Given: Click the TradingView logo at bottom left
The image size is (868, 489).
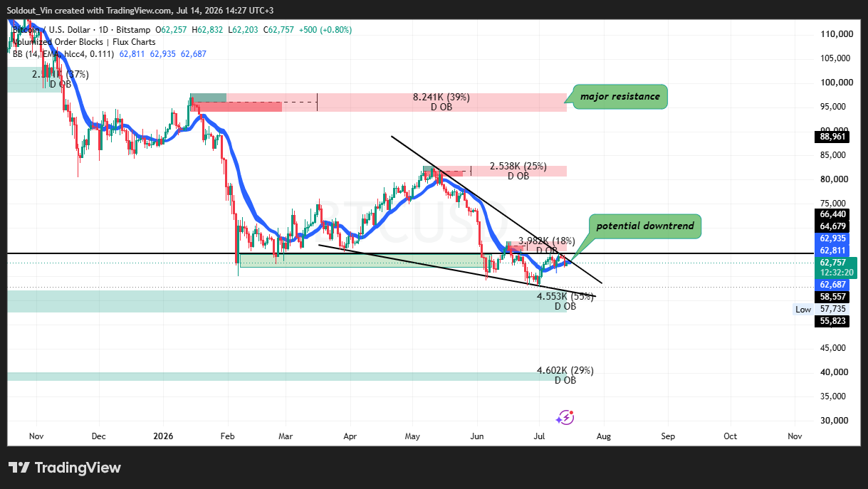Looking at the screenshot, I should click(x=65, y=468).
